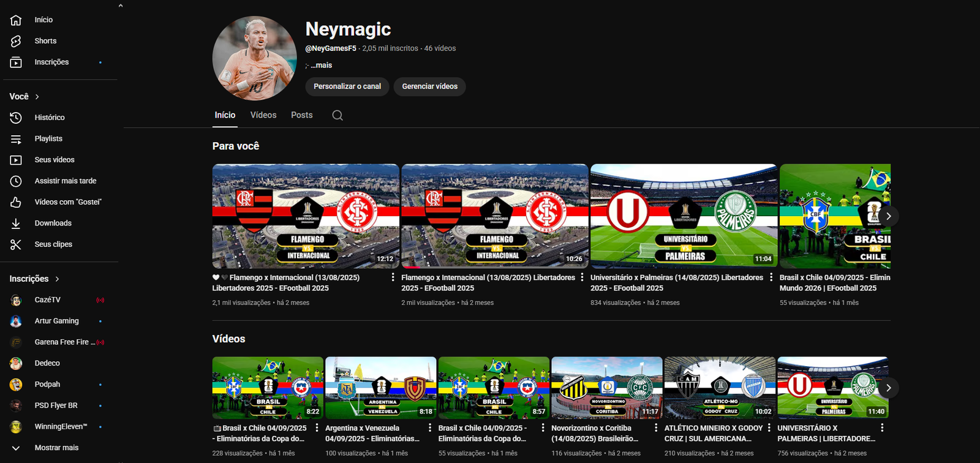Open Shorts icon in sidebar
980x463 pixels.
click(16, 41)
